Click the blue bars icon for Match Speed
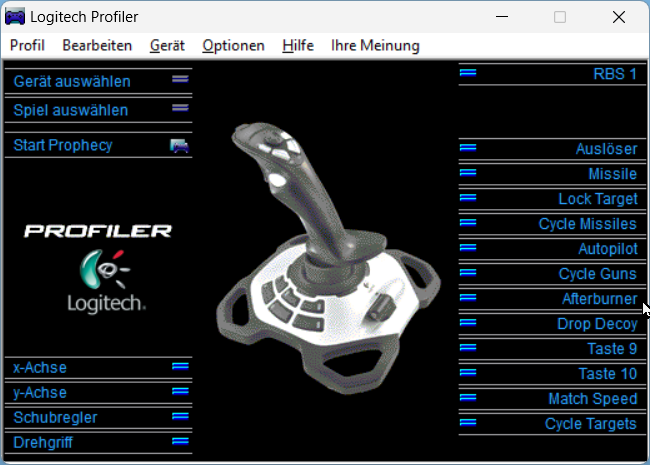Screen dimensions: 650x465 [x=468, y=397]
